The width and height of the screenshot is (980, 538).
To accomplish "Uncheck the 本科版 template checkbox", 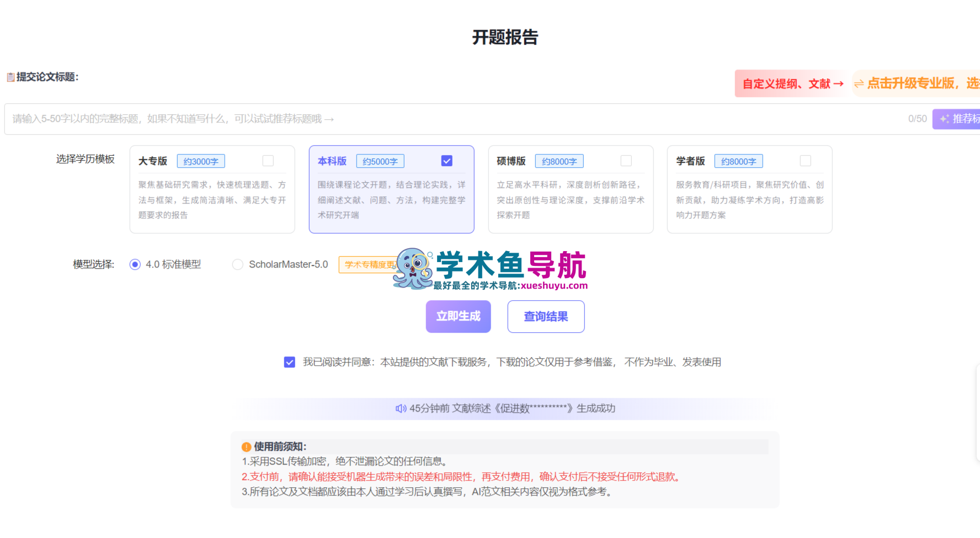I will (x=446, y=161).
